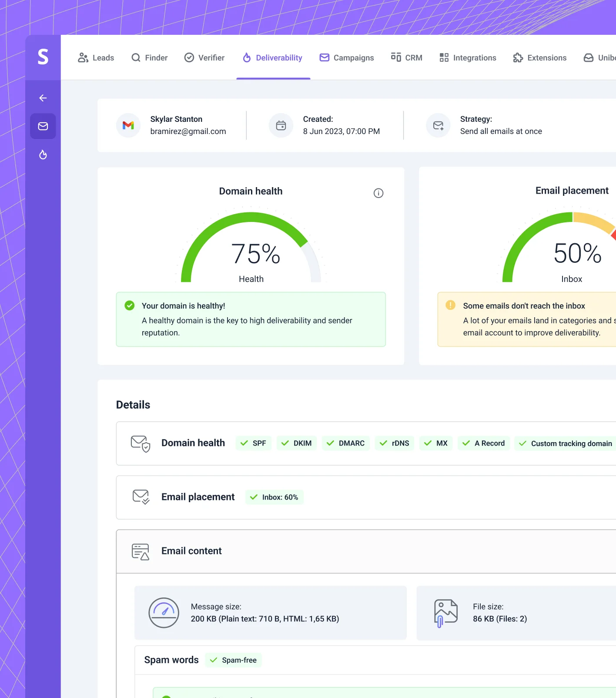Click the bramirez@gmail.com address
This screenshot has width=616, height=698.
coord(188,131)
